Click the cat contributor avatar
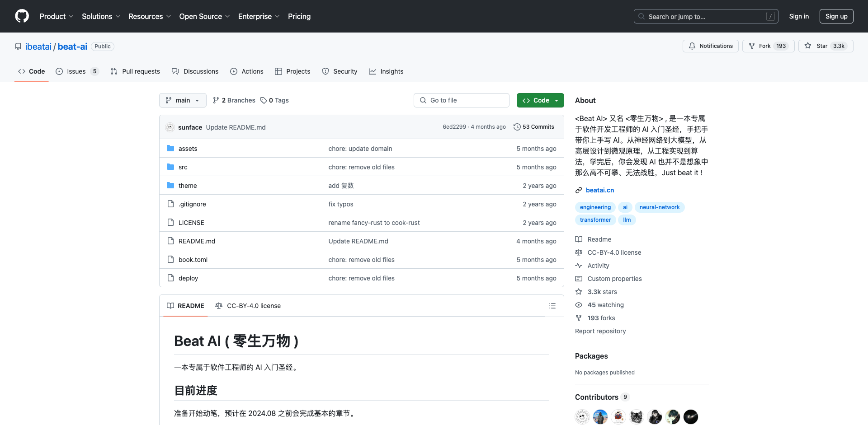 point(637,417)
